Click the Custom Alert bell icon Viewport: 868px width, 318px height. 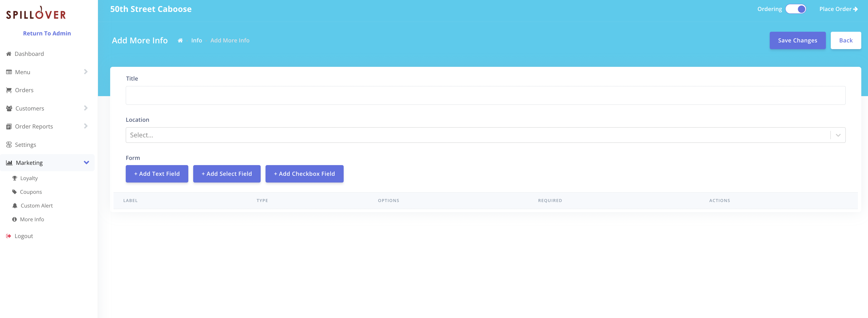(x=15, y=205)
